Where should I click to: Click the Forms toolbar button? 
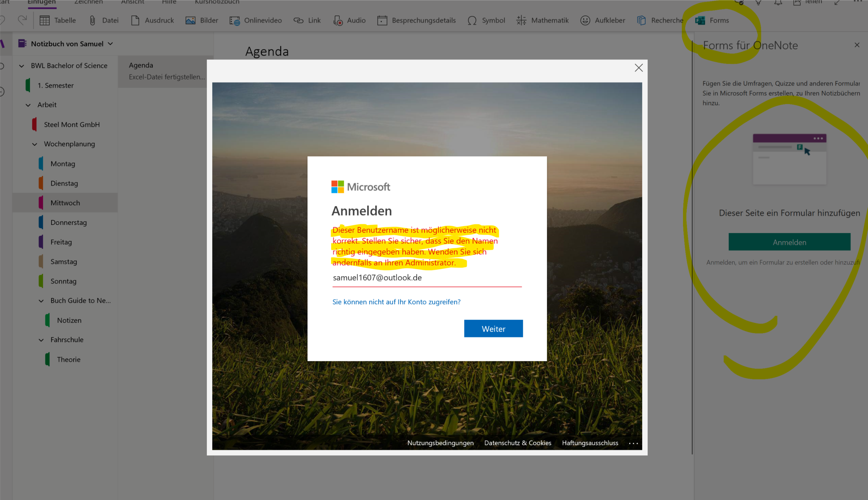pyautogui.click(x=712, y=20)
